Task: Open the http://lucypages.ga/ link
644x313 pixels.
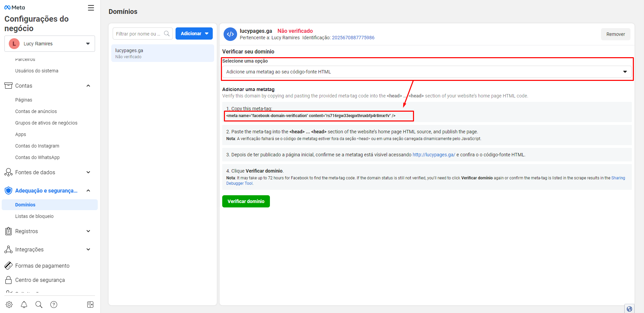Action: click(x=434, y=155)
